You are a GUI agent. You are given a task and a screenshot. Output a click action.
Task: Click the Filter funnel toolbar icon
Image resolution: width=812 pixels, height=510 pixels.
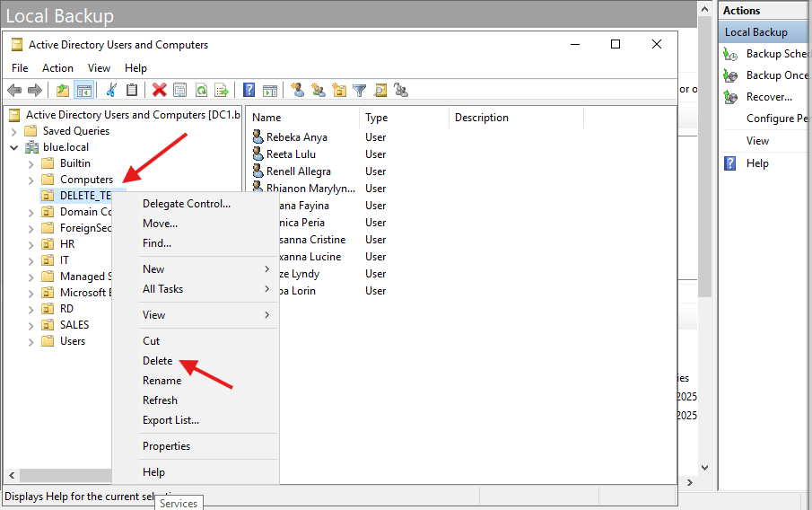coord(360,90)
